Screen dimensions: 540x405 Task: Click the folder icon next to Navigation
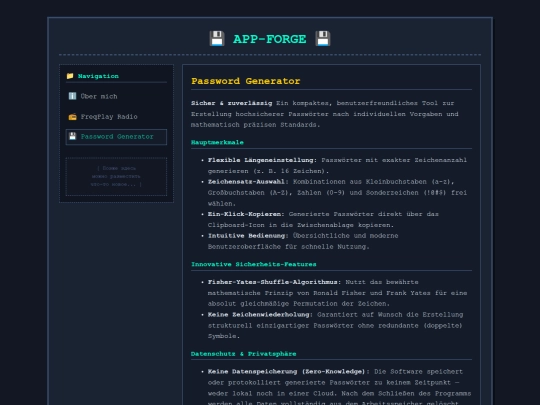coord(70,76)
